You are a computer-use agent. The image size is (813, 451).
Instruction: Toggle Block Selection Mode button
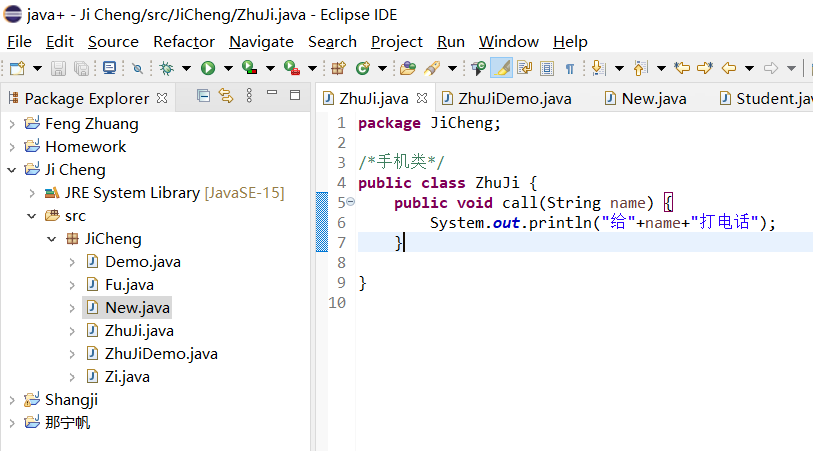click(547, 68)
